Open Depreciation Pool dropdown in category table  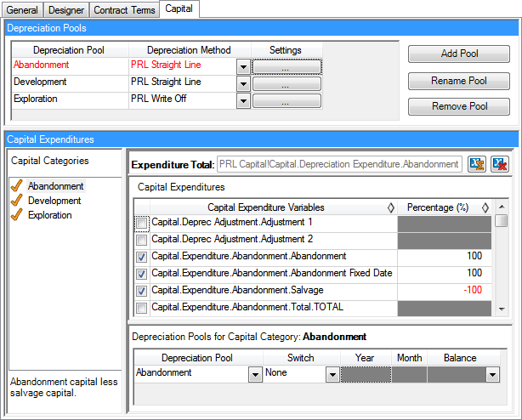[255, 375]
